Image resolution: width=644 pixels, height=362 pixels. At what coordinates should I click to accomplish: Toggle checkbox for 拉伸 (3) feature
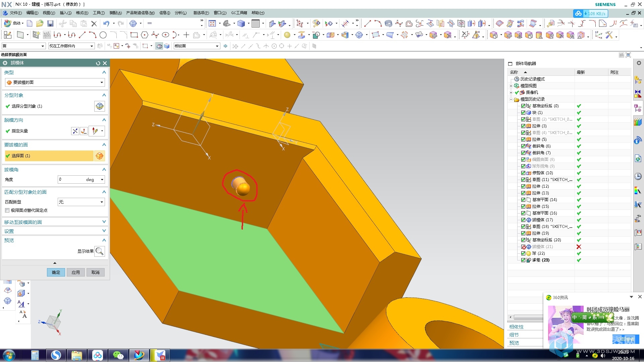[523, 126]
